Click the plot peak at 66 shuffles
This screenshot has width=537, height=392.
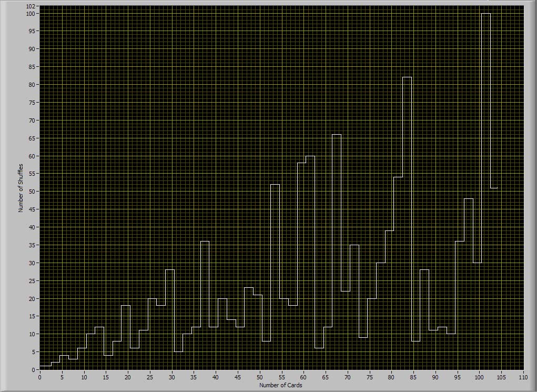click(x=337, y=135)
